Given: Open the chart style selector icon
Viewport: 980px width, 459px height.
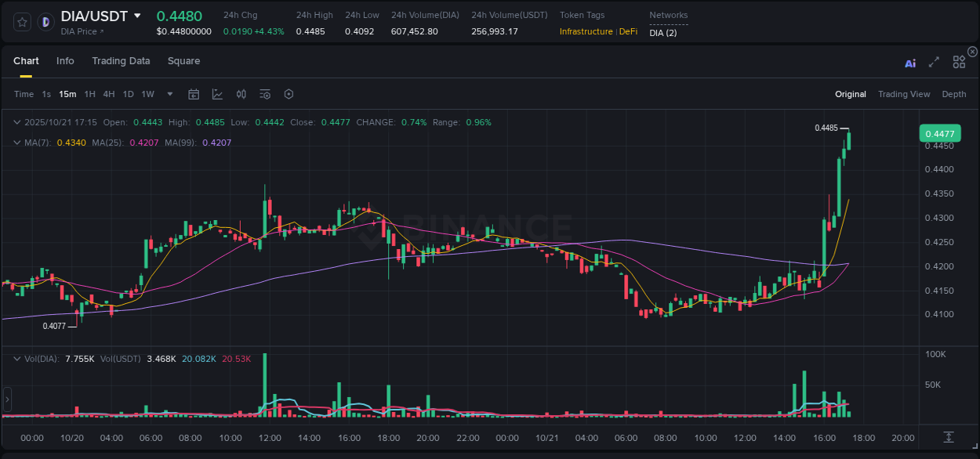Looking at the screenshot, I should coord(217,94).
